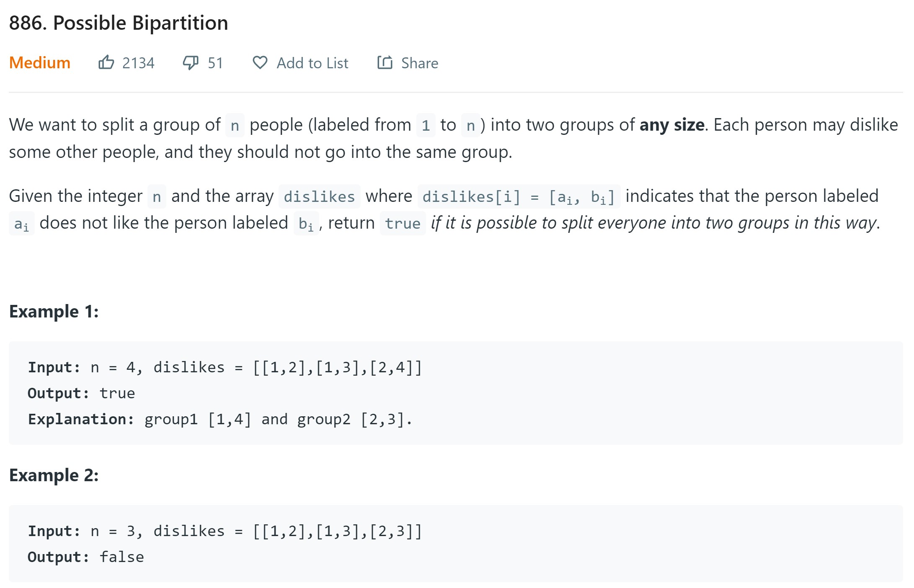Click the Example 2 heading

point(54,475)
